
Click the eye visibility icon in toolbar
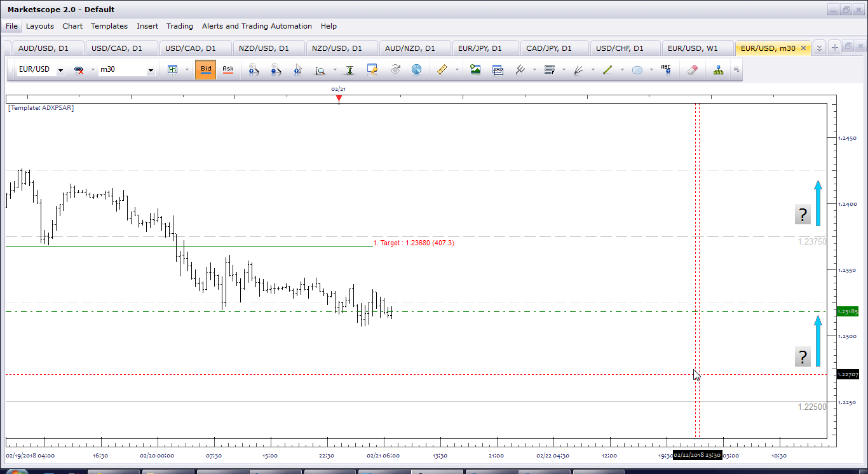pyautogui.click(x=395, y=69)
